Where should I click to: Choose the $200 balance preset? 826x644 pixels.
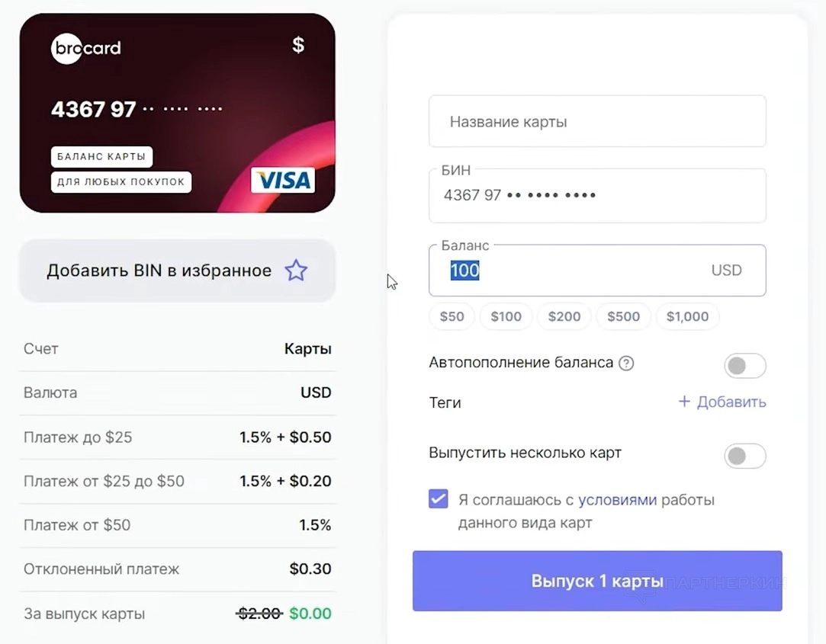(564, 316)
